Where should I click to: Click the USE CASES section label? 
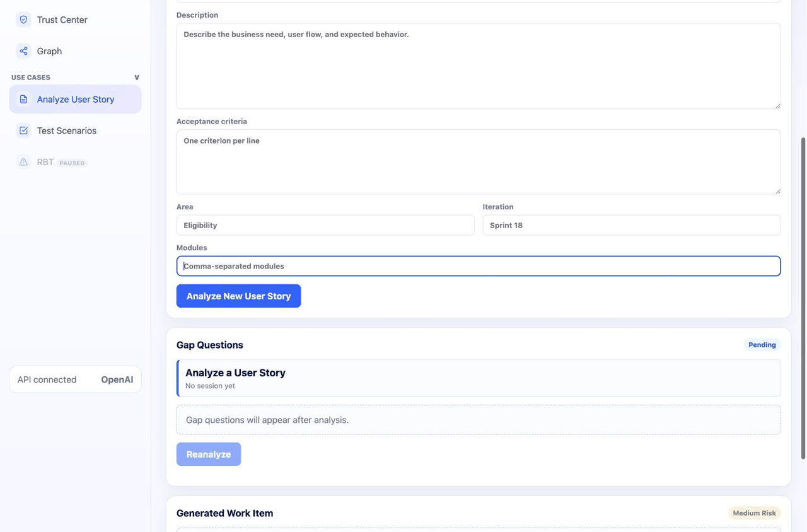[x=31, y=78]
